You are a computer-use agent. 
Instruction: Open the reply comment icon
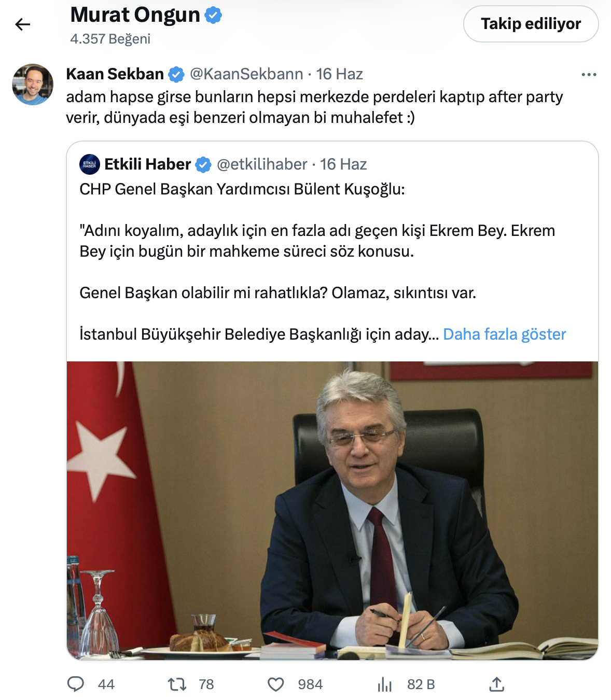(x=76, y=684)
